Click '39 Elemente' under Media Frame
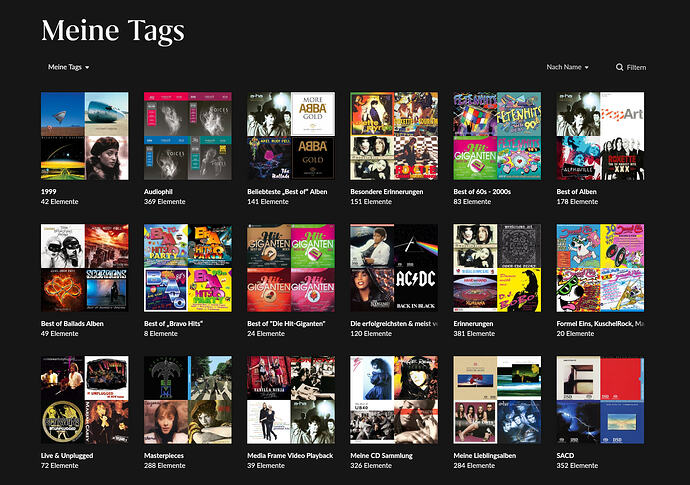The height and width of the screenshot is (485, 690). (x=266, y=466)
